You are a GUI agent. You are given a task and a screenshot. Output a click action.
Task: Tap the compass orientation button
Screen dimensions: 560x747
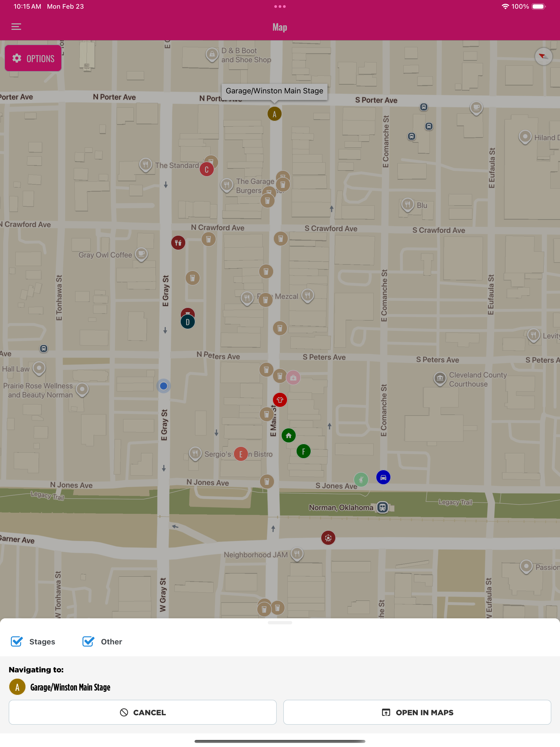[543, 56]
